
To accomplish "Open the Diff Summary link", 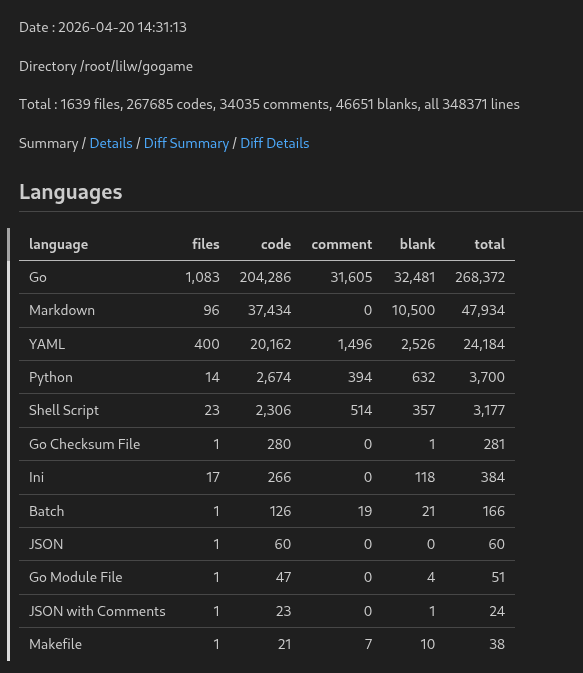I will click(x=186, y=143).
